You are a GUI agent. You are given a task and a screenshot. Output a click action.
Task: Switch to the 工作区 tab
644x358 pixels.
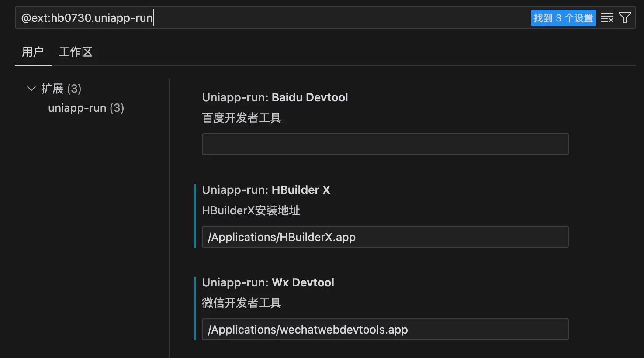point(76,52)
